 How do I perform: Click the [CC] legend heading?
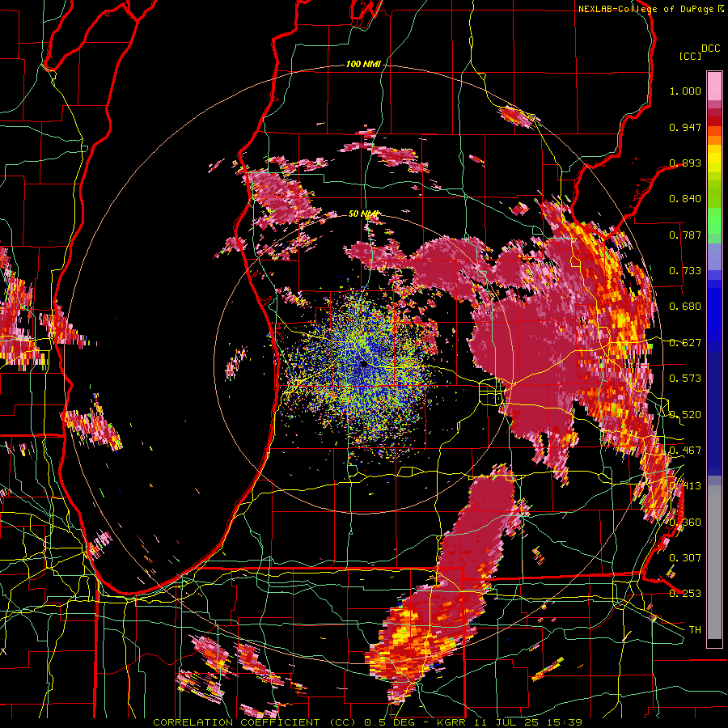point(691,56)
